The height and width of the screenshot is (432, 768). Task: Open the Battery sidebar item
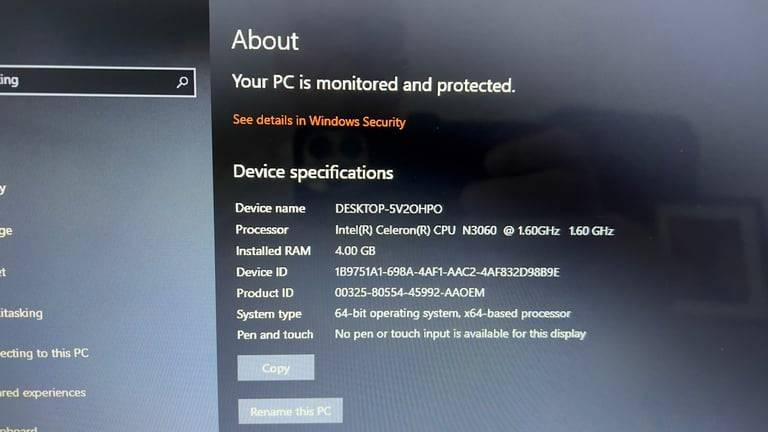(3, 189)
